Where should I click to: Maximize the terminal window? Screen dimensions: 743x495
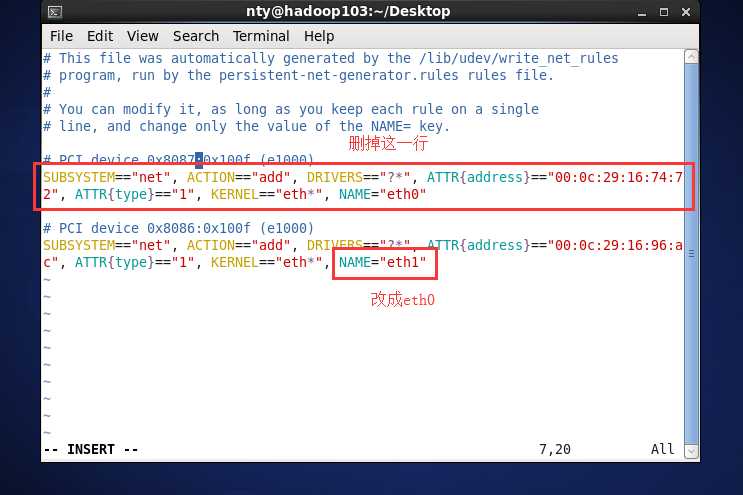(x=664, y=12)
